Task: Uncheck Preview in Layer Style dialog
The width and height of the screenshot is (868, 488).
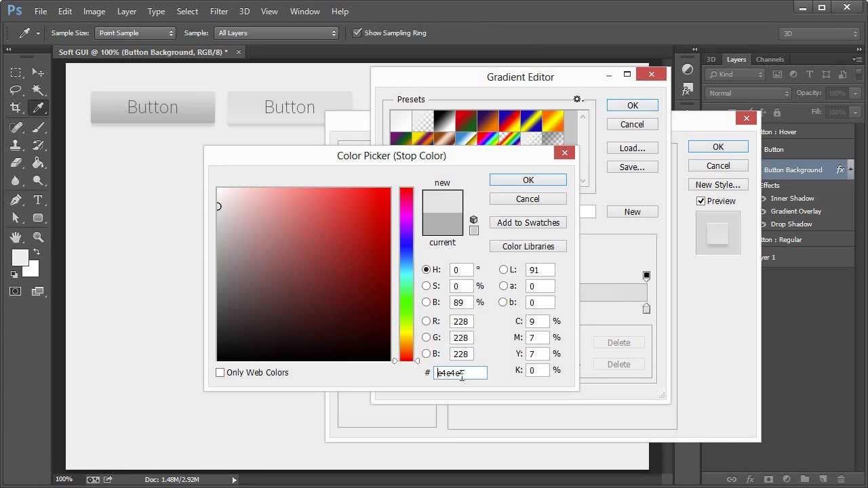Action: (x=701, y=201)
